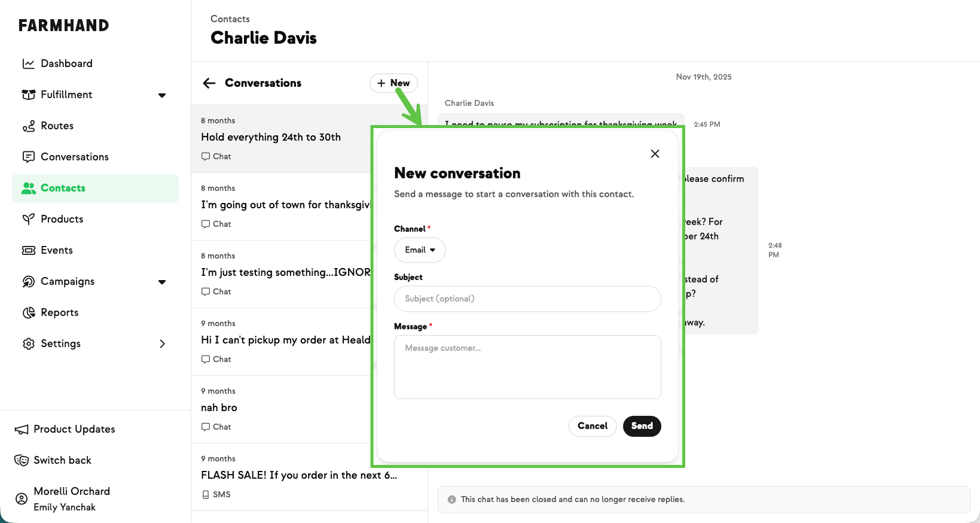Click the Contacts breadcrumb link
Screen dimensions: 980x523
[x=230, y=19]
